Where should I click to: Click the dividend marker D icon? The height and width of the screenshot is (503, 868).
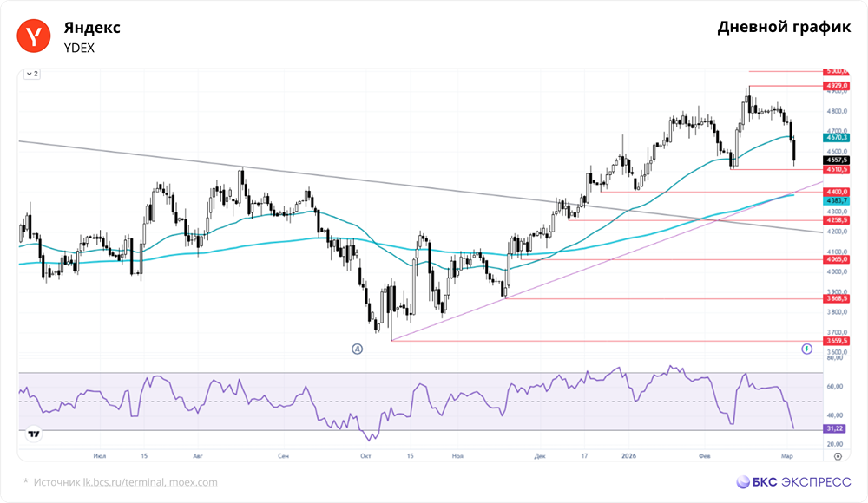[x=358, y=349]
